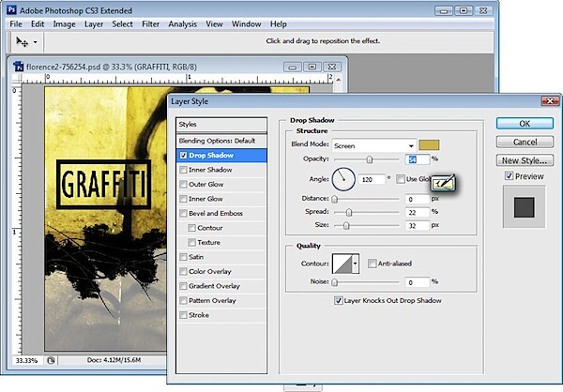
Task: Uncheck Layer Knocks Out Drop Shadow
Action: pyautogui.click(x=338, y=300)
